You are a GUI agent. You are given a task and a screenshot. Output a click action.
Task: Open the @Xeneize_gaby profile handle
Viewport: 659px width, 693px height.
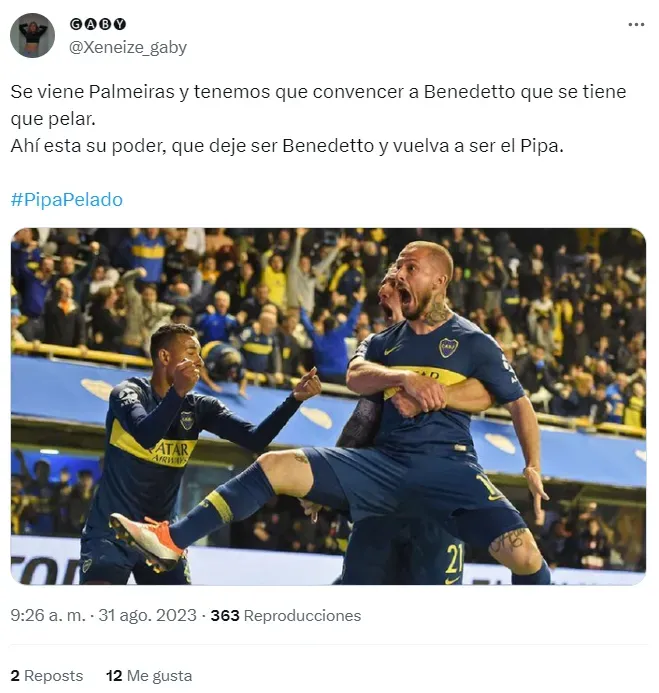click(128, 47)
